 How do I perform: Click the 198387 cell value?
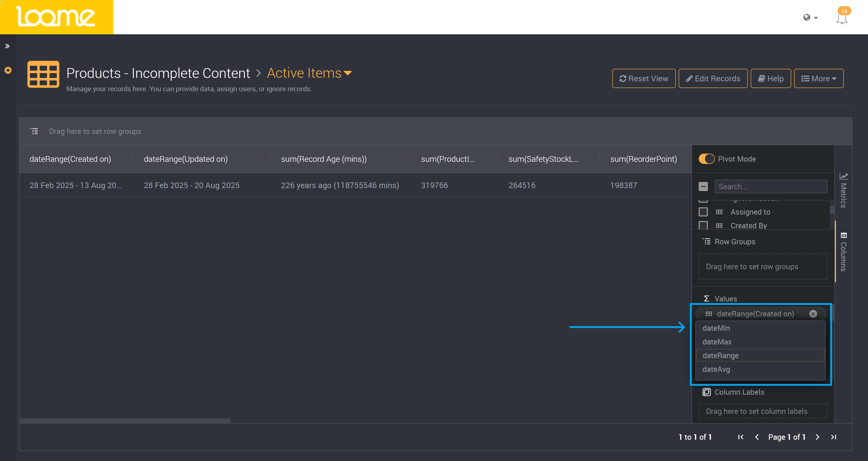pyautogui.click(x=623, y=185)
